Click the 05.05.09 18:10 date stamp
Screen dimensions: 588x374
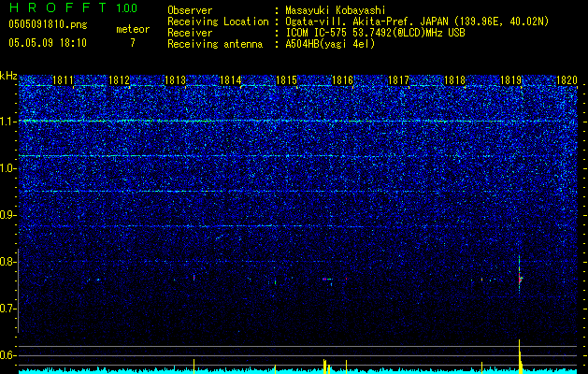click(x=48, y=43)
